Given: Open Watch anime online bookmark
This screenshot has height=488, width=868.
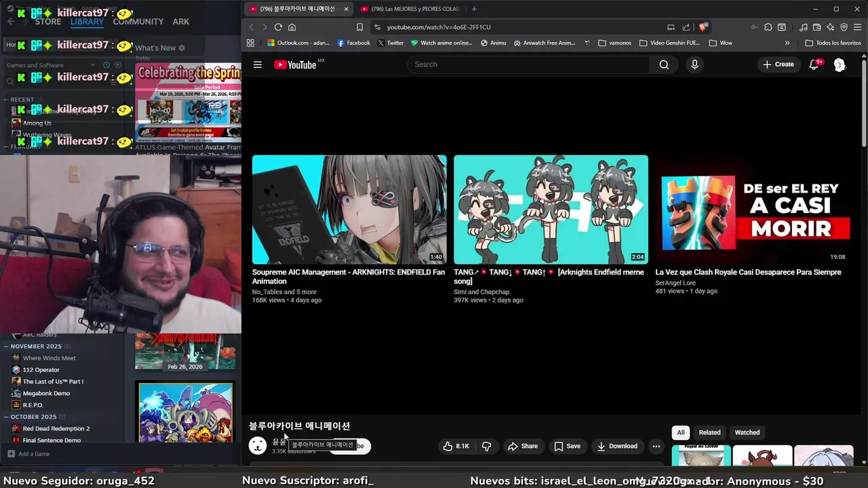Looking at the screenshot, I should tap(441, 43).
